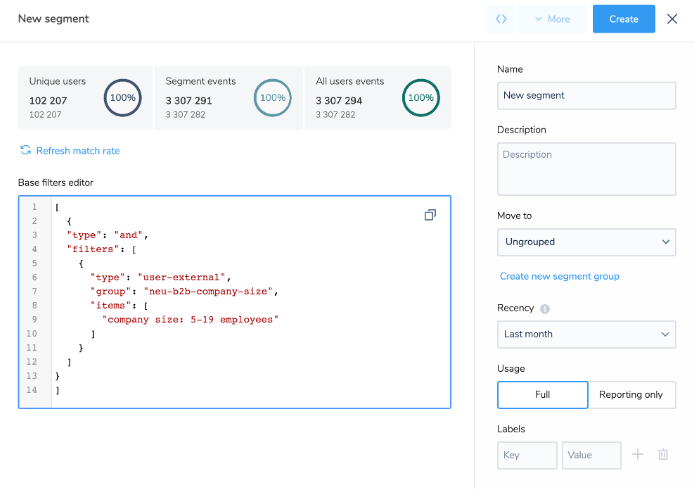Select Full usage option
This screenshot has width=694, height=489.
tap(543, 395)
